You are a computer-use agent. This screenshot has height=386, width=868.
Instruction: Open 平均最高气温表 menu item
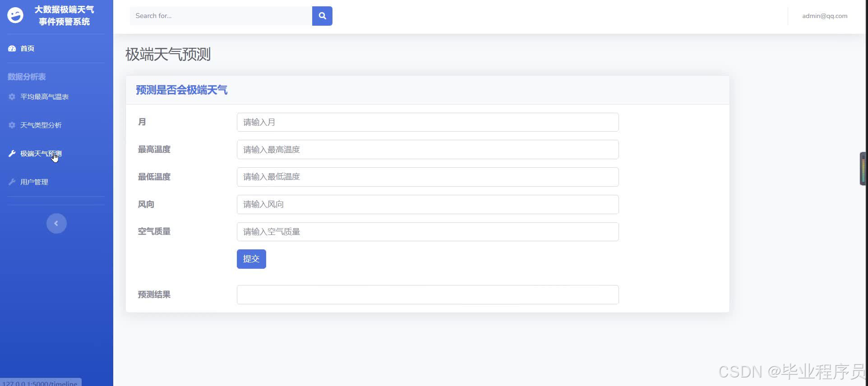[x=45, y=96]
